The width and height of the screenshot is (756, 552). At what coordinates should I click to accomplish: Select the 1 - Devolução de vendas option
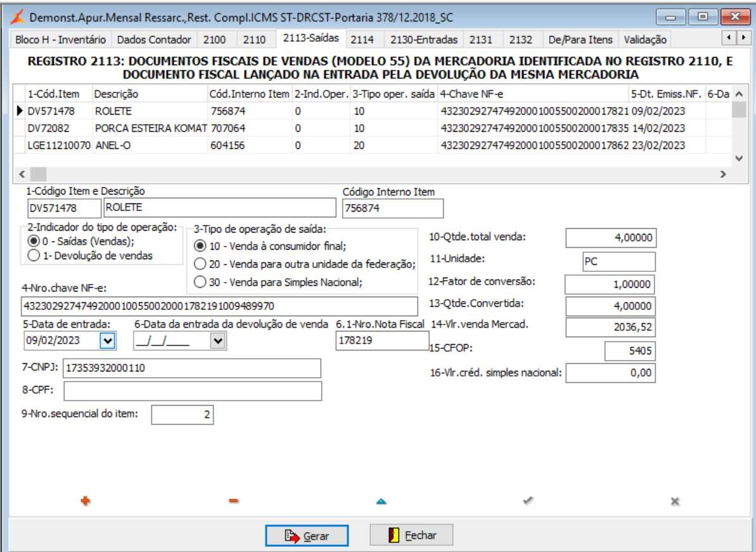(33, 255)
